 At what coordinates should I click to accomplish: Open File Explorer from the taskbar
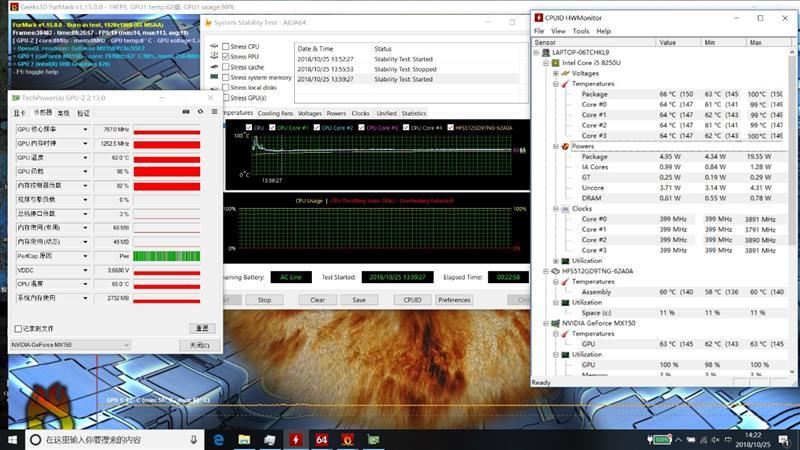pyautogui.click(x=244, y=439)
